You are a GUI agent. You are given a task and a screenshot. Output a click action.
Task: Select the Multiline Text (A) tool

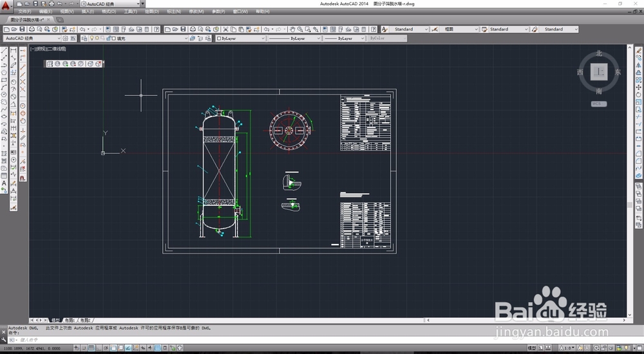pos(4,183)
